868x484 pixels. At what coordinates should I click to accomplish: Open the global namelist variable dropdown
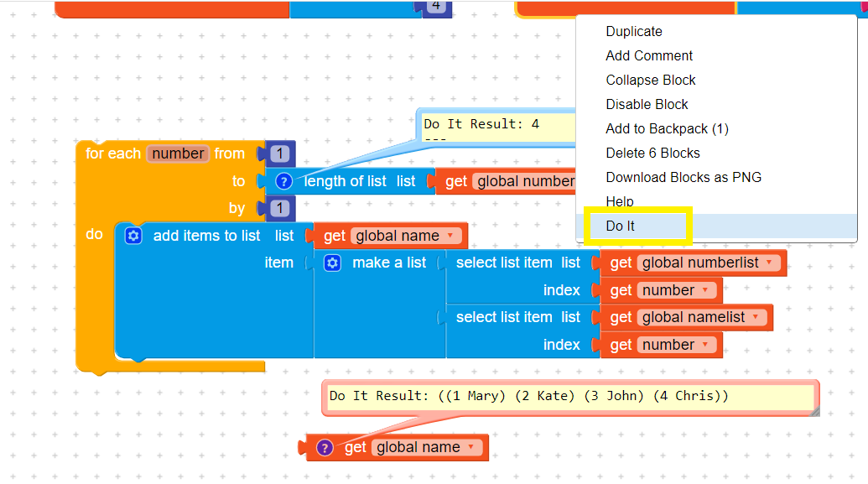point(756,317)
